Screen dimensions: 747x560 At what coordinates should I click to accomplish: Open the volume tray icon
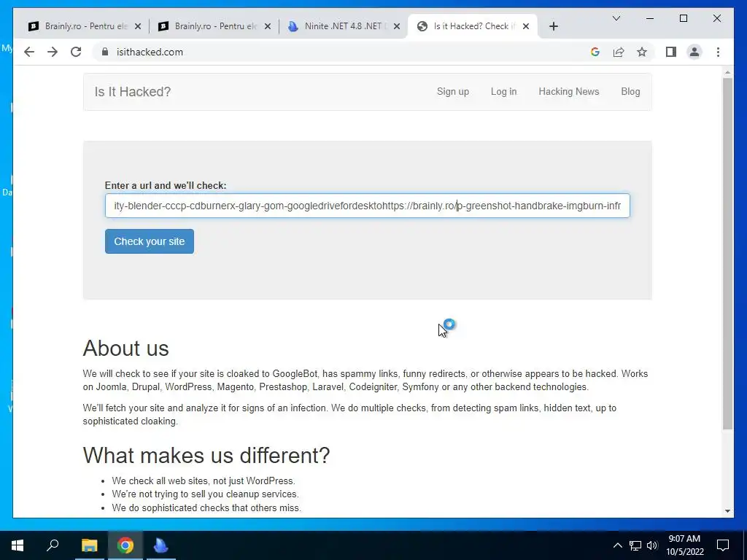coord(652,545)
